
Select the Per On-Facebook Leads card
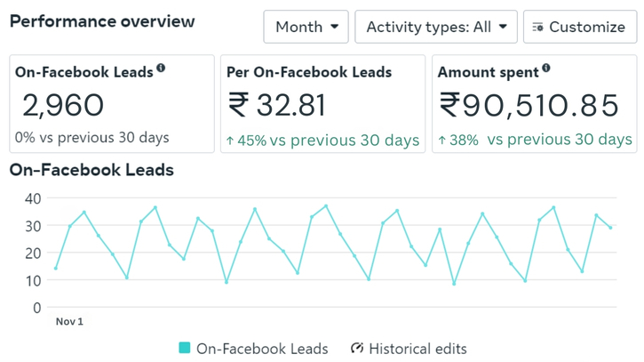point(322,103)
